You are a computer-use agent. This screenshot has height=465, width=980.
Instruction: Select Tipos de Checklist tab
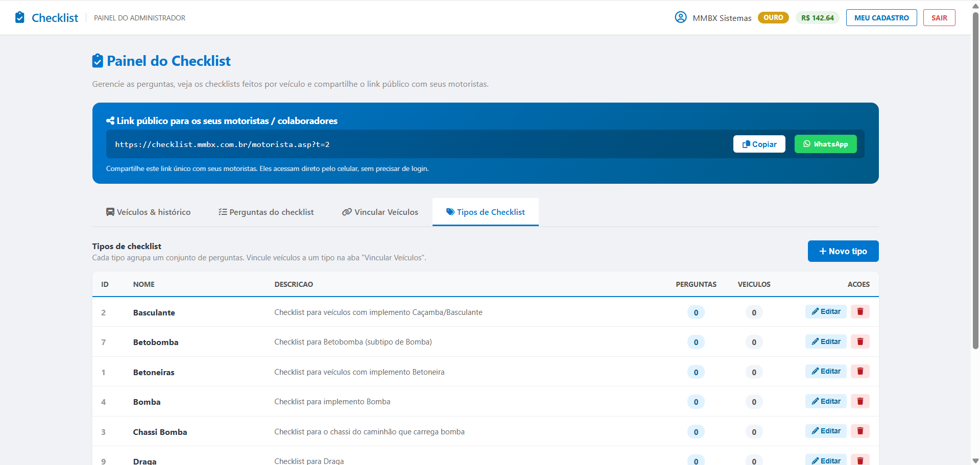click(x=486, y=212)
